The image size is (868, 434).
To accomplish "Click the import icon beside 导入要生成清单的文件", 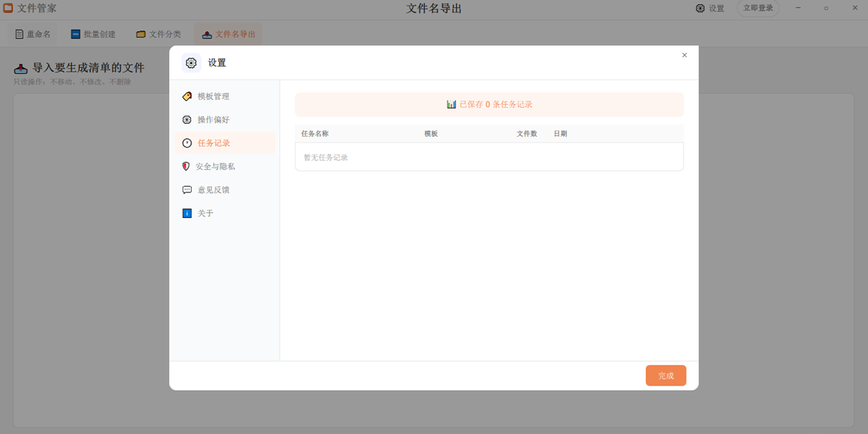I will (21, 68).
